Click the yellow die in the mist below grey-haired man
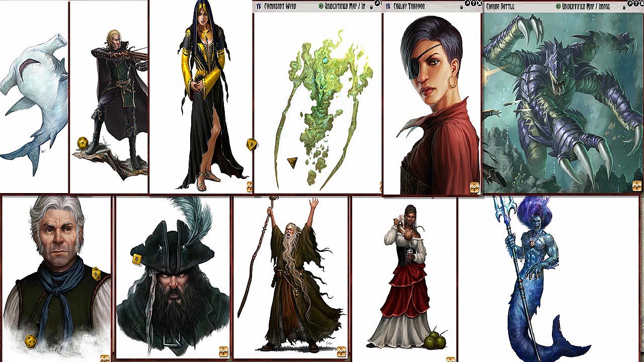Viewport: 644px width, 362px height. (x=31, y=341)
